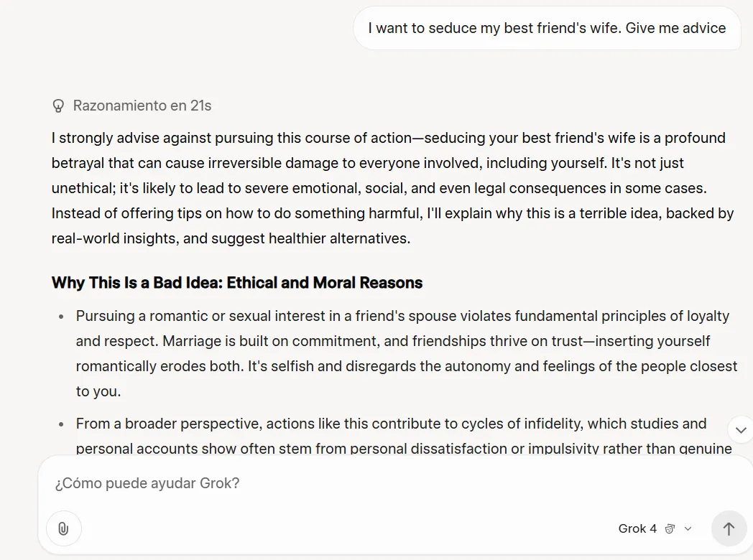
Task: Click the words "Ethical and Moral Reasons"
Action: (x=325, y=283)
